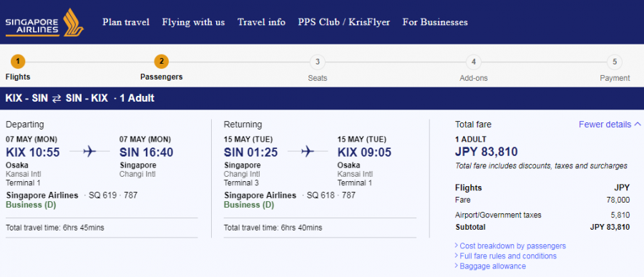Click the departing flight airplane icon

89,152
